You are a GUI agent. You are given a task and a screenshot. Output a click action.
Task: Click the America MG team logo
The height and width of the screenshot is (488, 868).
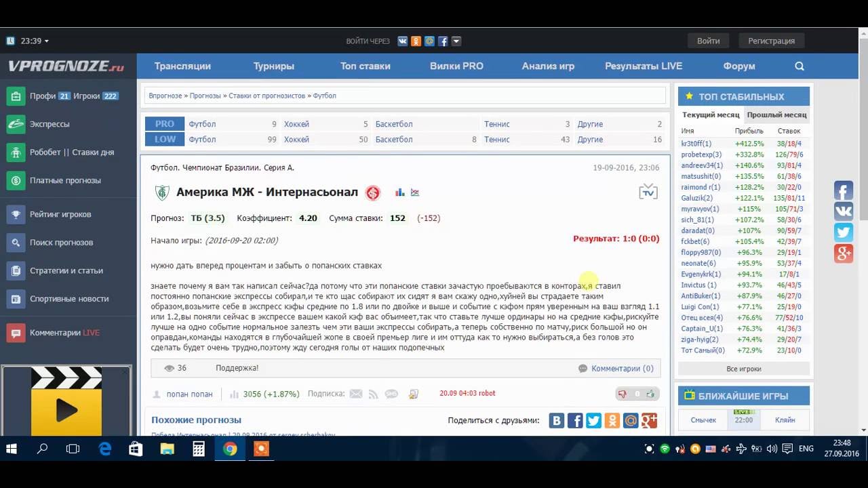click(x=162, y=192)
